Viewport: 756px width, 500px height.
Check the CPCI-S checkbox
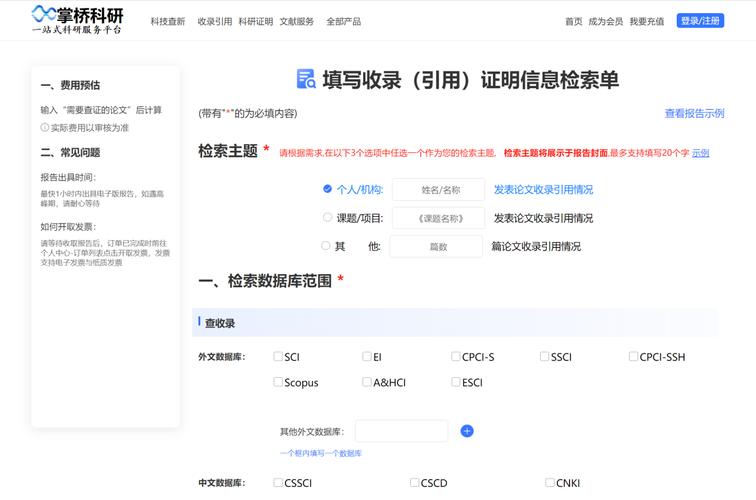click(455, 356)
